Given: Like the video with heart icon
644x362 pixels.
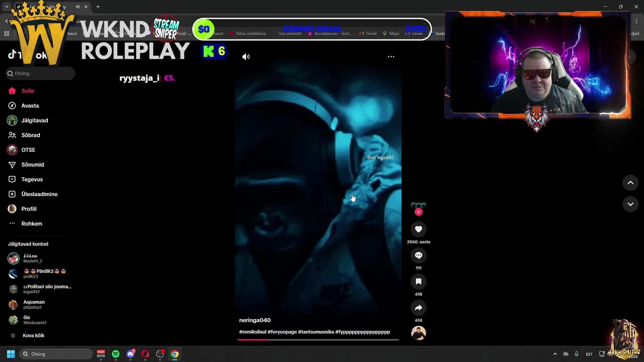Looking at the screenshot, I should [x=418, y=229].
